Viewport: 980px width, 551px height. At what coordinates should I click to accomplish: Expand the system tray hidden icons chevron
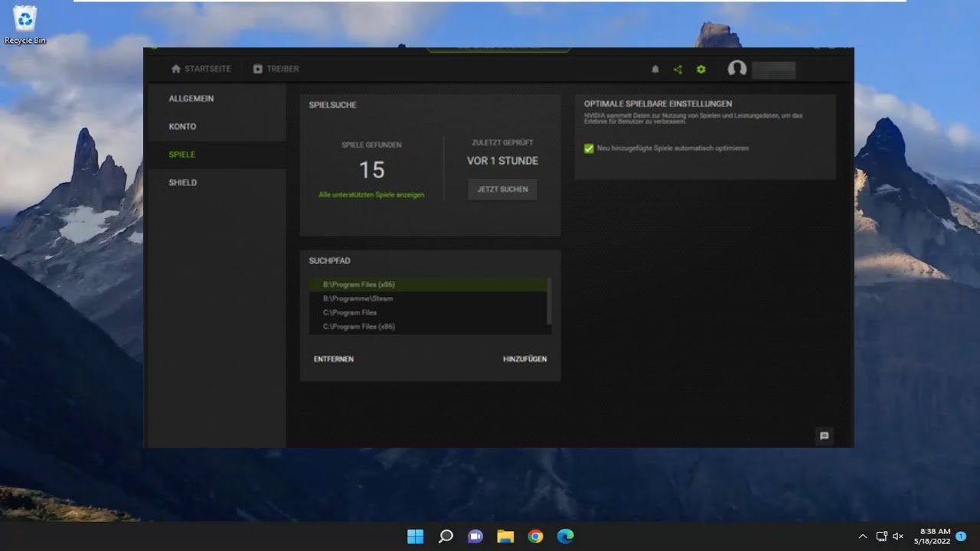pos(863,536)
